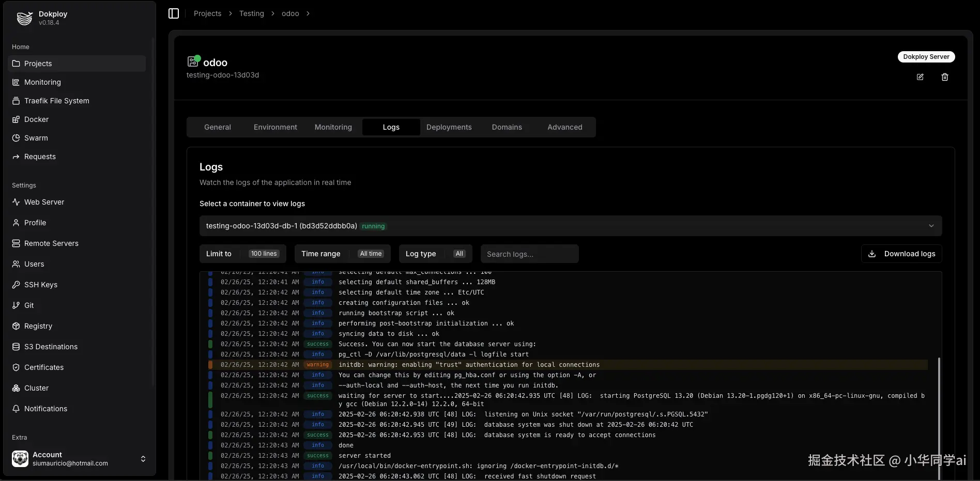Click the 'syncing data to disk' log line

(567, 334)
